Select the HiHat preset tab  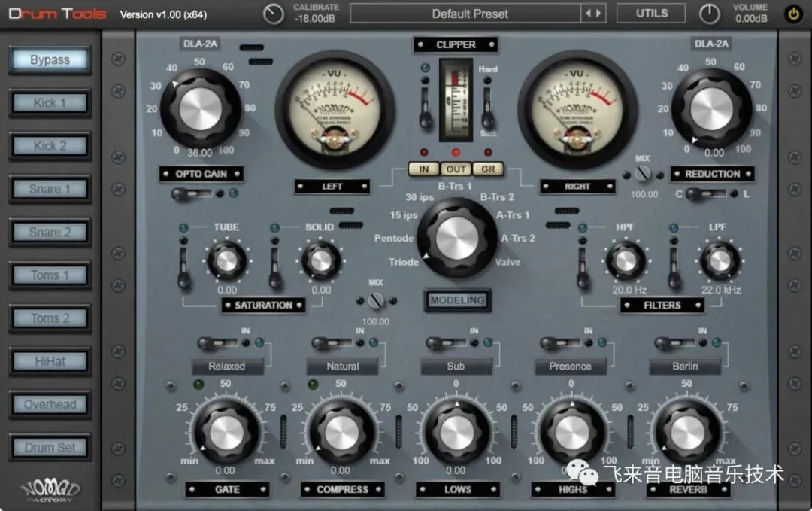pos(50,361)
